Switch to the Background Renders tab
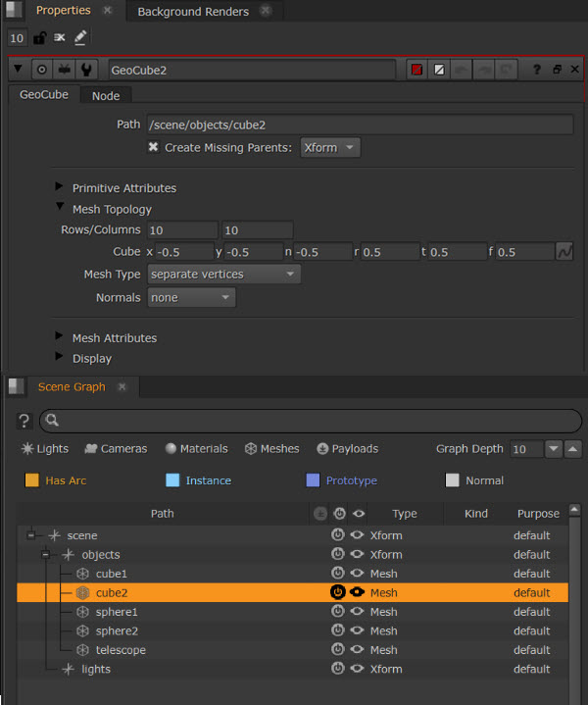This screenshot has width=588, height=705. point(193,12)
